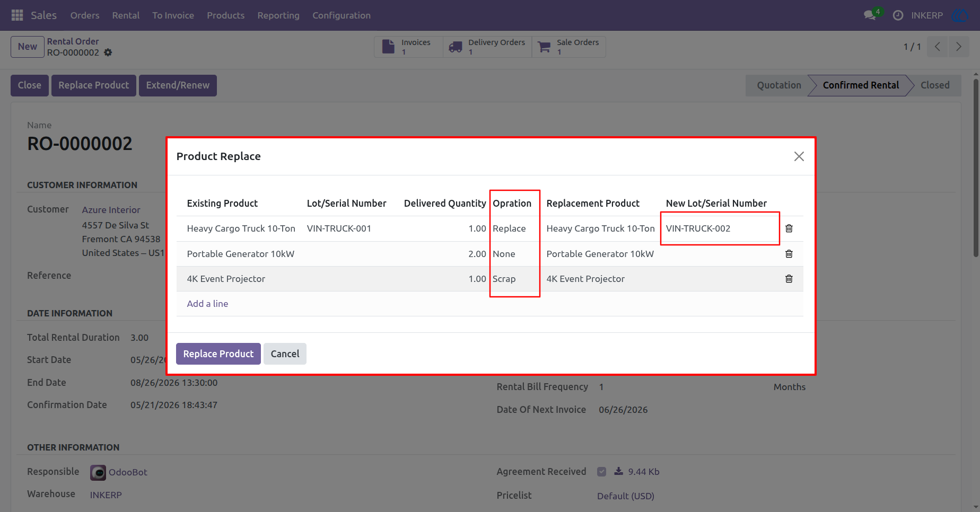Open the Reporting menu
Image resolution: width=980 pixels, height=512 pixels.
[278, 15]
